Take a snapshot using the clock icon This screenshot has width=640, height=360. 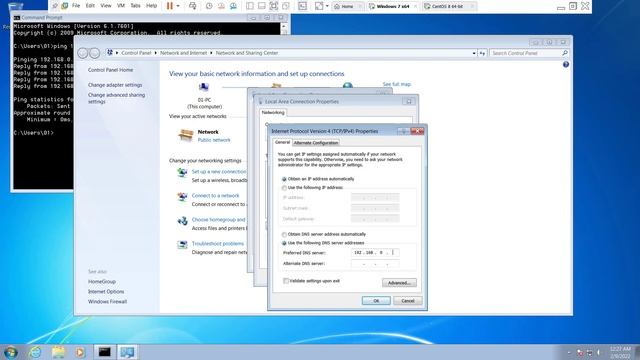[x=209, y=6]
